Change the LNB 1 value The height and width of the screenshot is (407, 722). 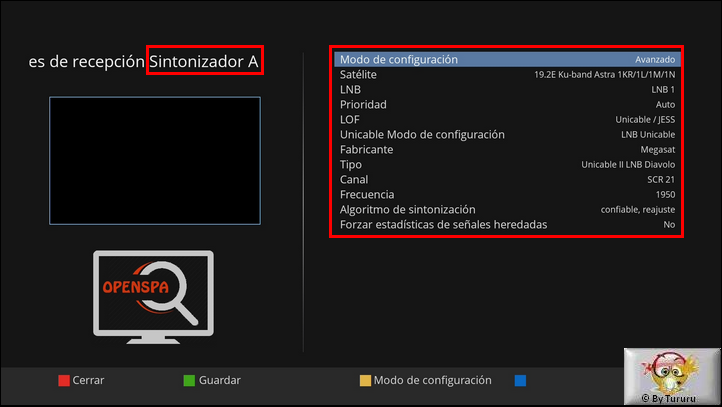(663, 89)
